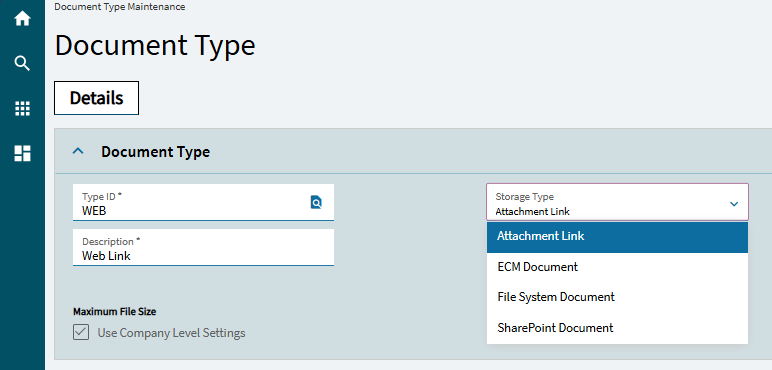Click the Type ID lookup search icon
The width and height of the screenshot is (772, 370).
316,202
